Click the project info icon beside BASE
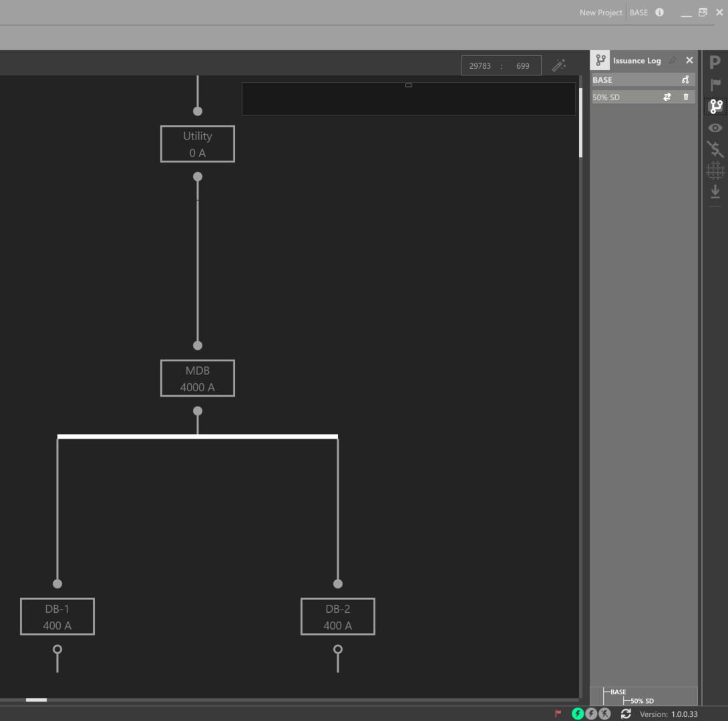Image resolution: width=728 pixels, height=721 pixels. (659, 12)
